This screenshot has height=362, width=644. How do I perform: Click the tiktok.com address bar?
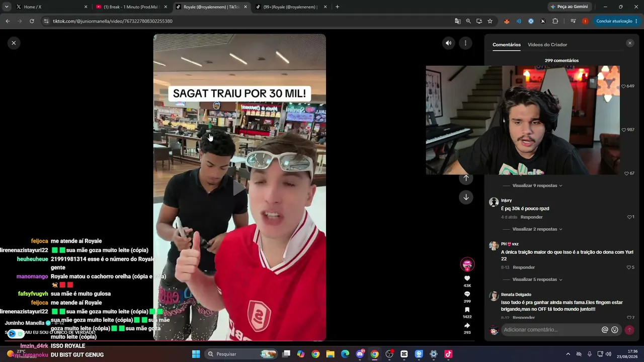click(x=247, y=21)
